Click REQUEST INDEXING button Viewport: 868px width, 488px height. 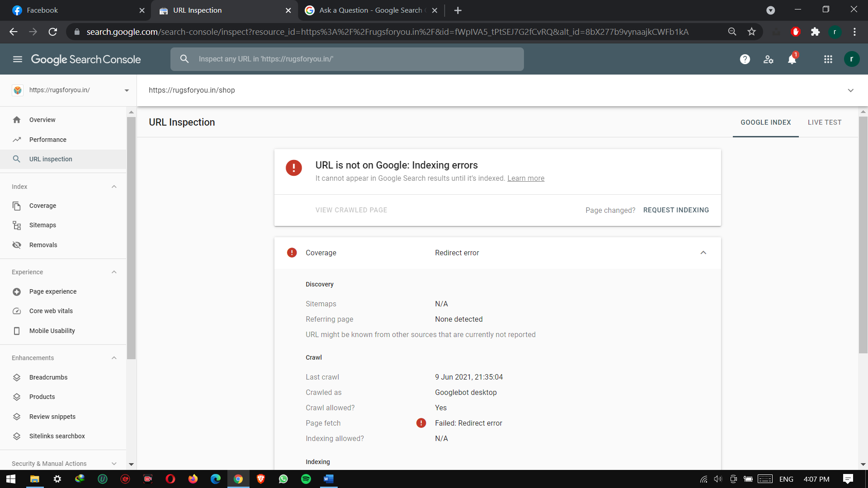[676, 210]
